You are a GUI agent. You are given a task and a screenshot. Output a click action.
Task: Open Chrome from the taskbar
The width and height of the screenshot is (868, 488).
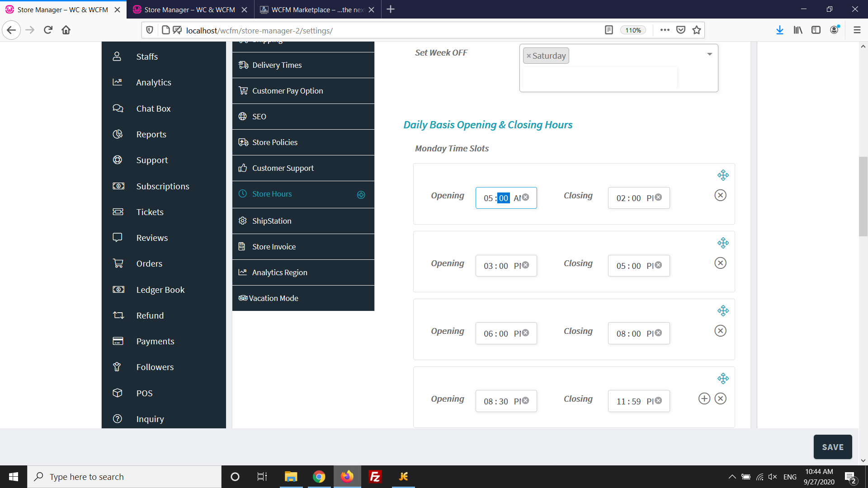(319, 477)
